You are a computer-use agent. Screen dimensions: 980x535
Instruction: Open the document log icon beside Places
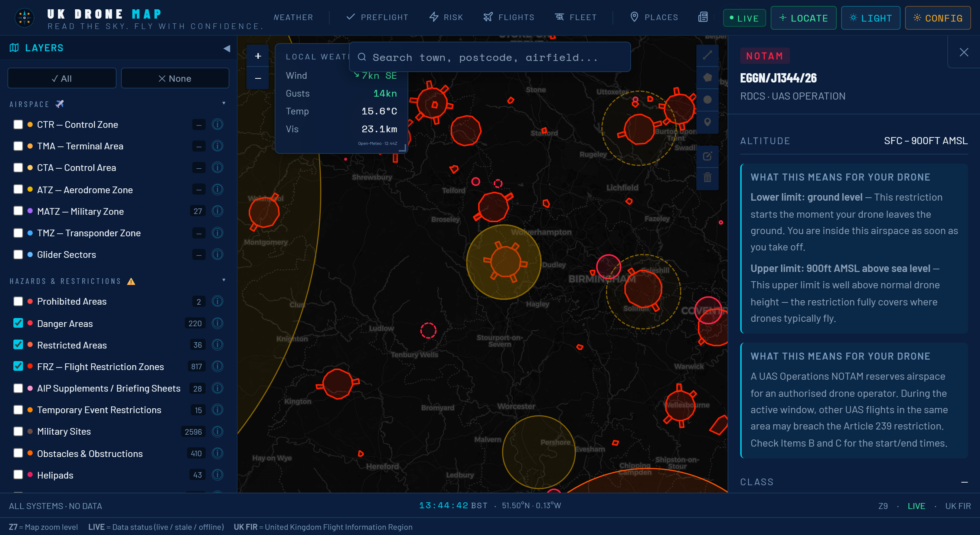point(703,17)
